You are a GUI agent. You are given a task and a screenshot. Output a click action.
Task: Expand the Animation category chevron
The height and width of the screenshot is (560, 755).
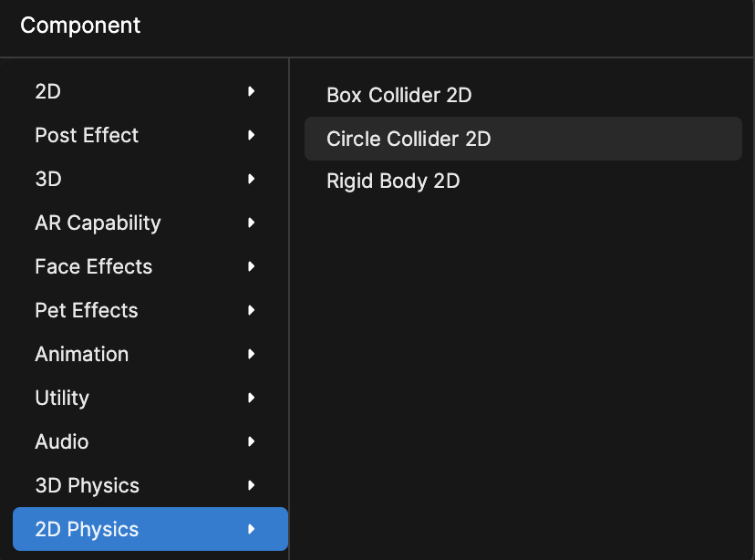click(252, 354)
